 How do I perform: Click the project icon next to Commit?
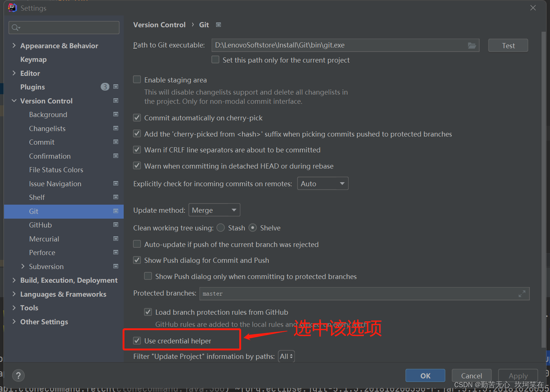tap(116, 142)
